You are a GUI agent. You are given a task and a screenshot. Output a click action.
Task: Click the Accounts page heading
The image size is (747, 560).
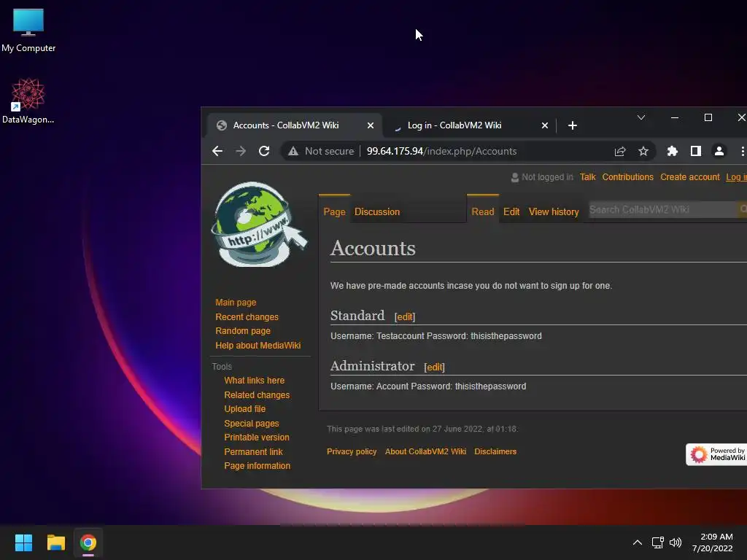(373, 248)
